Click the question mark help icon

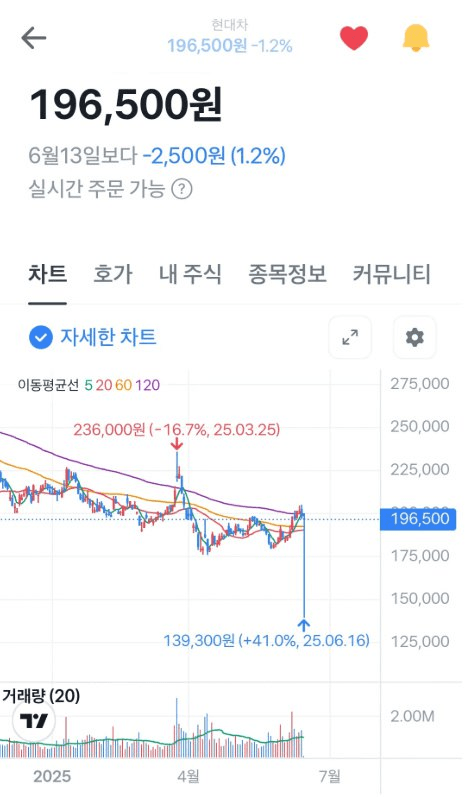click(181, 190)
